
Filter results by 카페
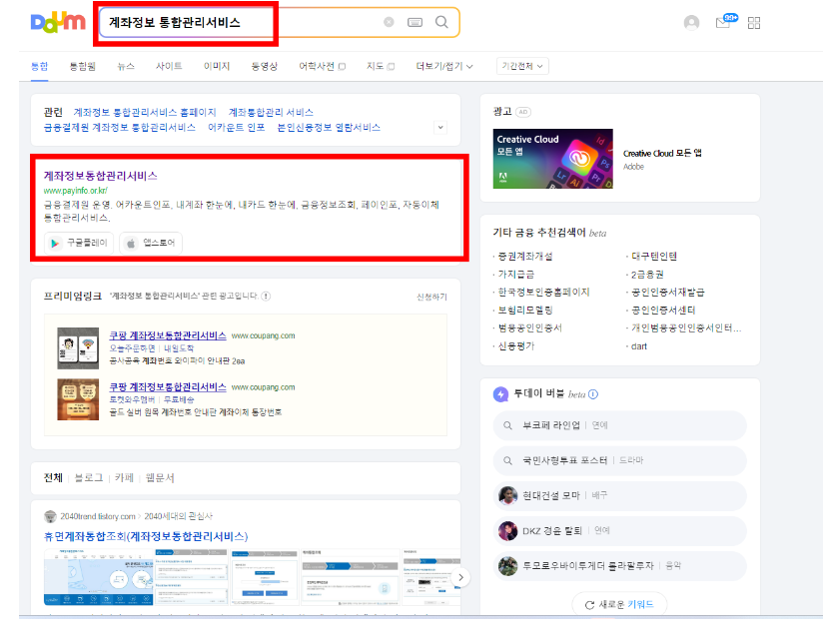coord(124,478)
